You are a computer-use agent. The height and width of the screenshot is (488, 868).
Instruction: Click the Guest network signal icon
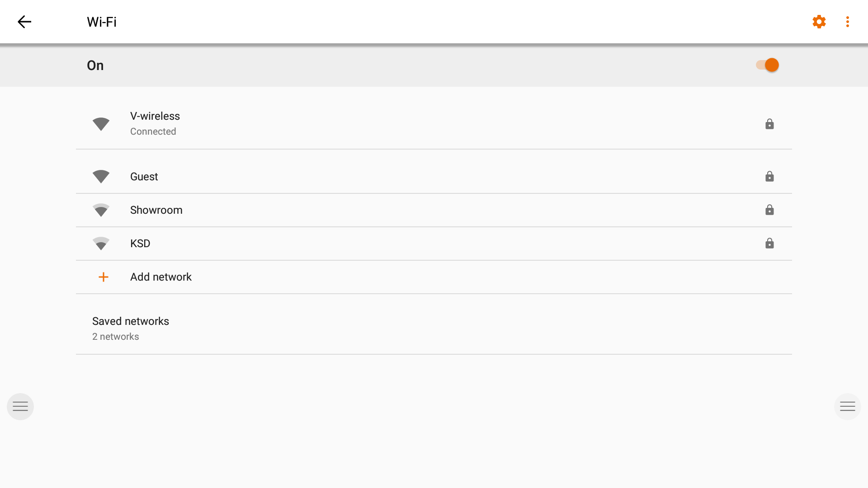pyautogui.click(x=101, y=176)
